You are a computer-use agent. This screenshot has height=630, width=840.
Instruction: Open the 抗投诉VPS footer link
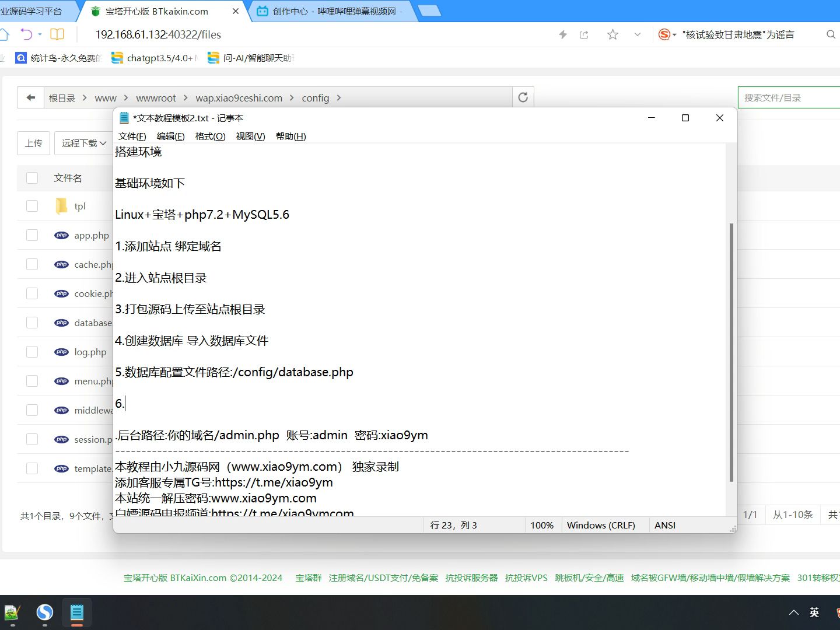point(526,577)
